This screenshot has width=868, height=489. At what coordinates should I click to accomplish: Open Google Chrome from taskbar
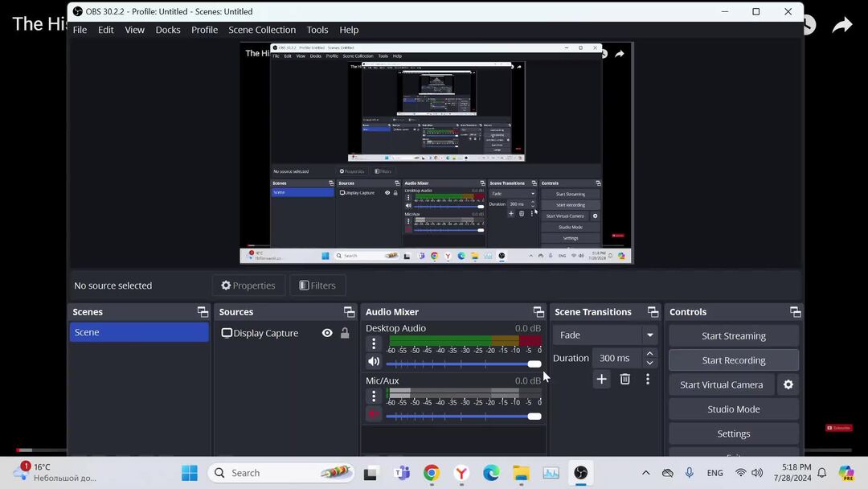click(432, 473)
